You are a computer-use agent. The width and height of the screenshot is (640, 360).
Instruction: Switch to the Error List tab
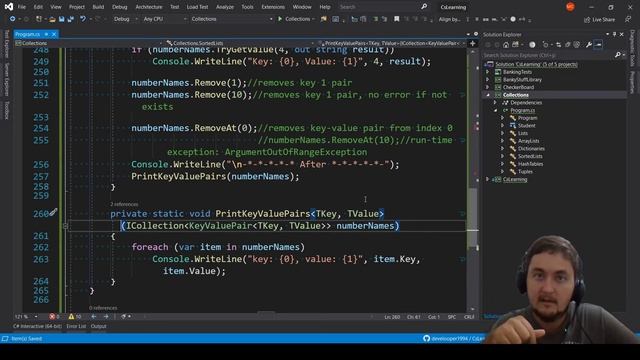tap(76, 326)
